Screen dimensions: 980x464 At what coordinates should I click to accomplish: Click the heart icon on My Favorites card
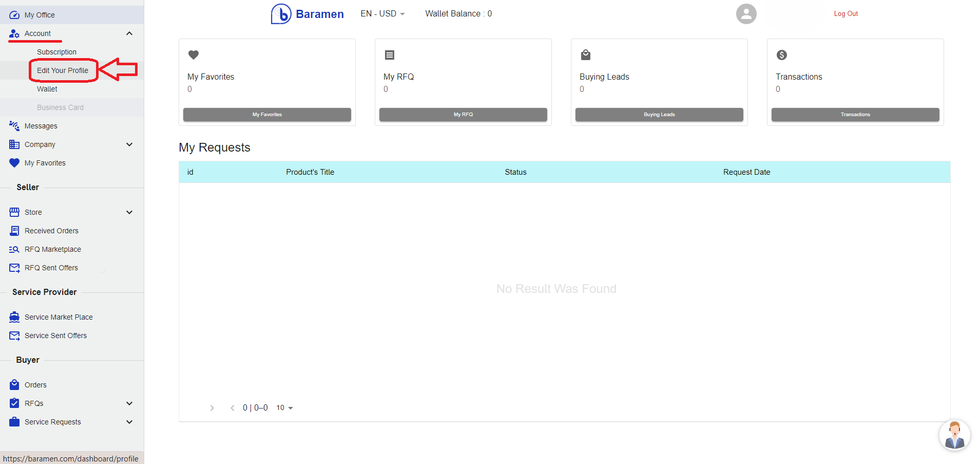coord(194,54)
